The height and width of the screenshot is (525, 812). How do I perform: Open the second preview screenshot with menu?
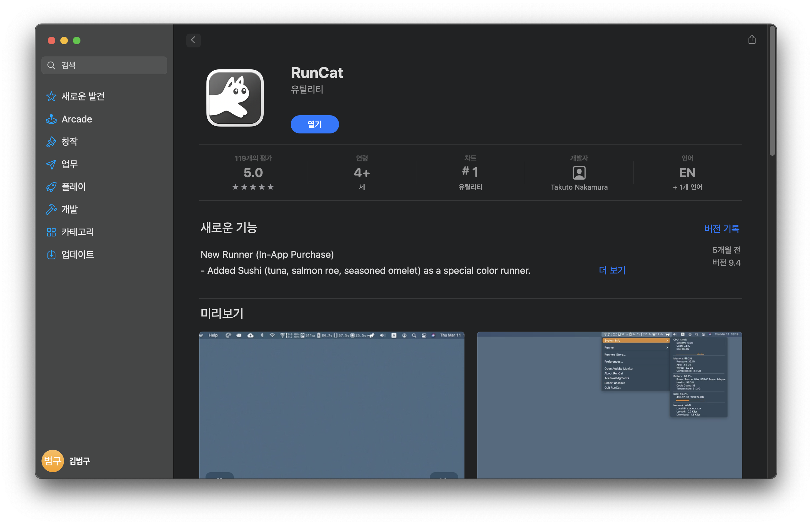coord(609,405)
